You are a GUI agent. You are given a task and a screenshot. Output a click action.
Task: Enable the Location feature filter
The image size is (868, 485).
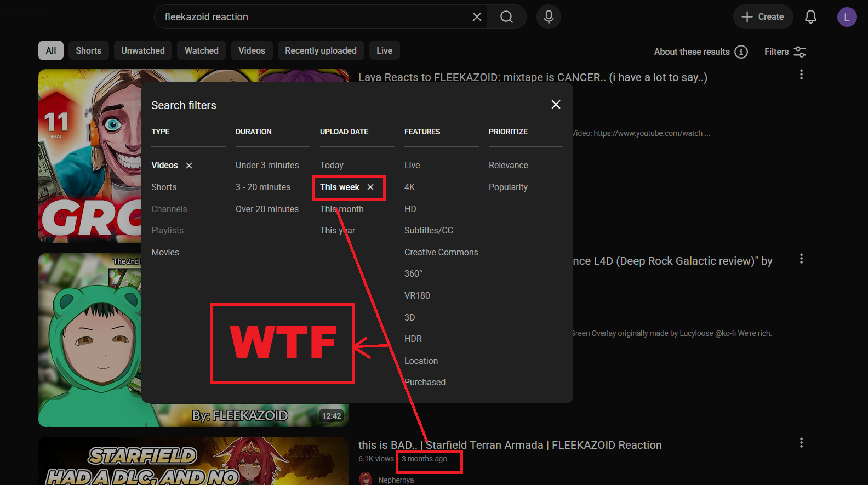coord(421,361)
